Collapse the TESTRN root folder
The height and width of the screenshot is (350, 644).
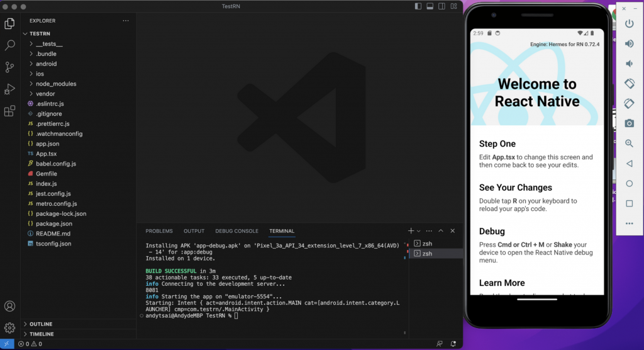coord(79,34)
